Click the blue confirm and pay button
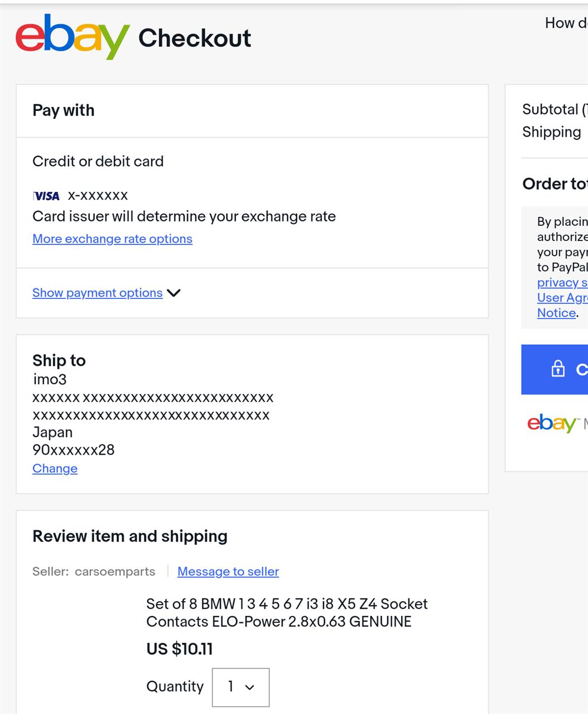This screenshot has height=714, width=588. (555, 369)
